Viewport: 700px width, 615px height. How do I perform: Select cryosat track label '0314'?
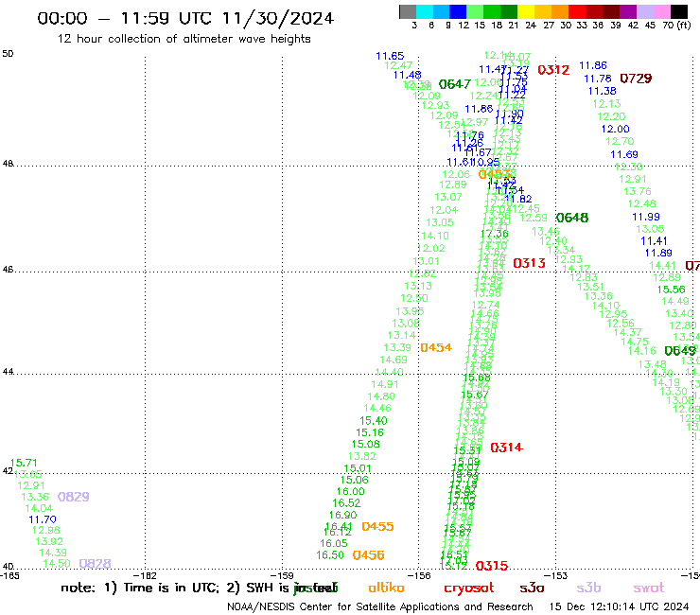506,448
